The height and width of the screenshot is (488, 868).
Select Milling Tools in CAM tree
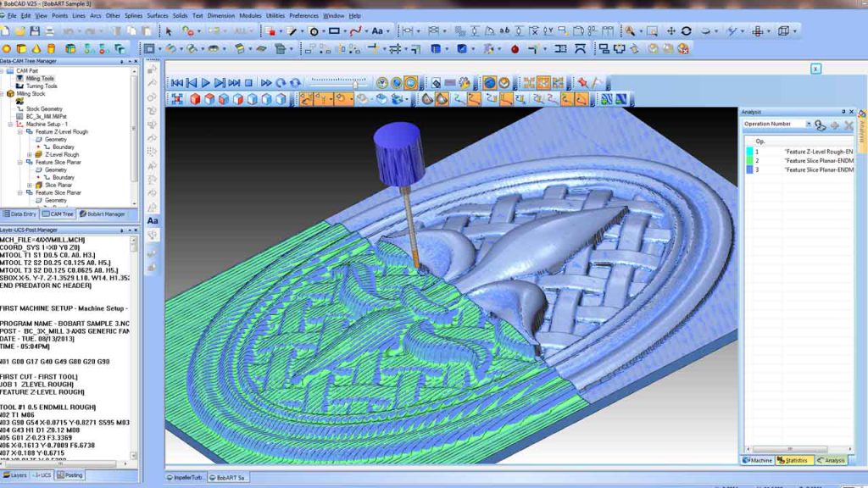[40, 79]
